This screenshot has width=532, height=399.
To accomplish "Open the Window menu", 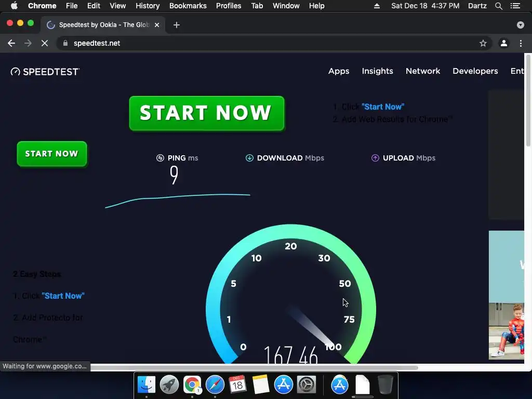I will click(286, 6).
